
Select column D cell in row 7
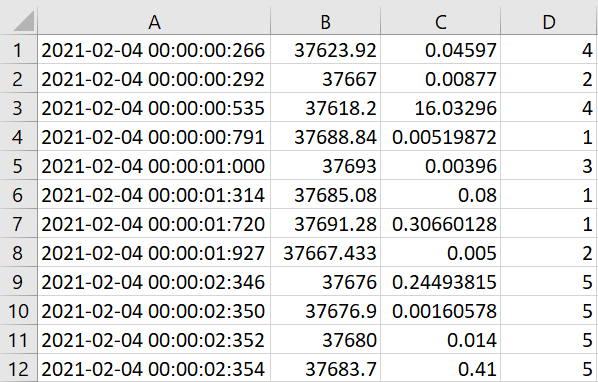[x=549, y=223]
